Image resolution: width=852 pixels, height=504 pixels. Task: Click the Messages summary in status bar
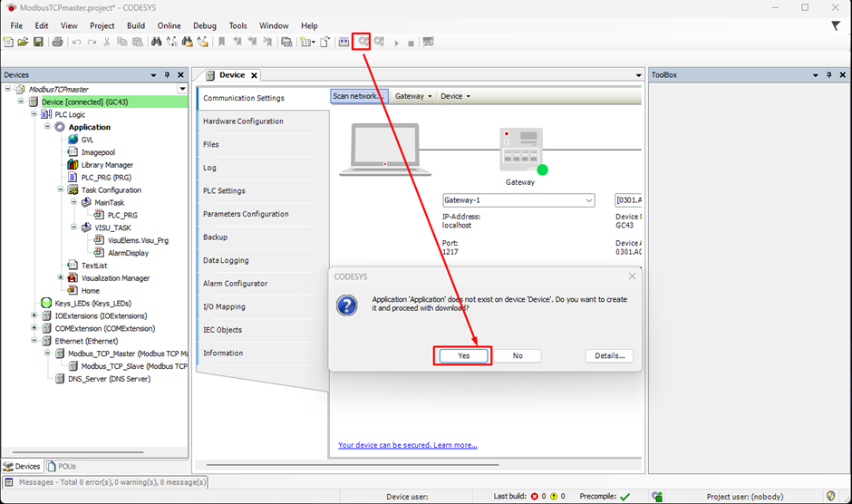(112, 482)
